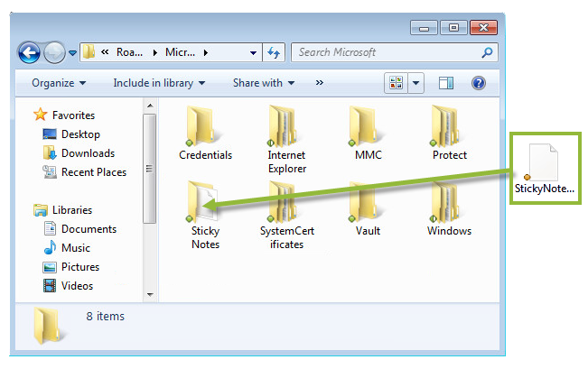Screen dimensions: 588x369
Task: Open the Windows folder
Action: click(x=449, y=204)
